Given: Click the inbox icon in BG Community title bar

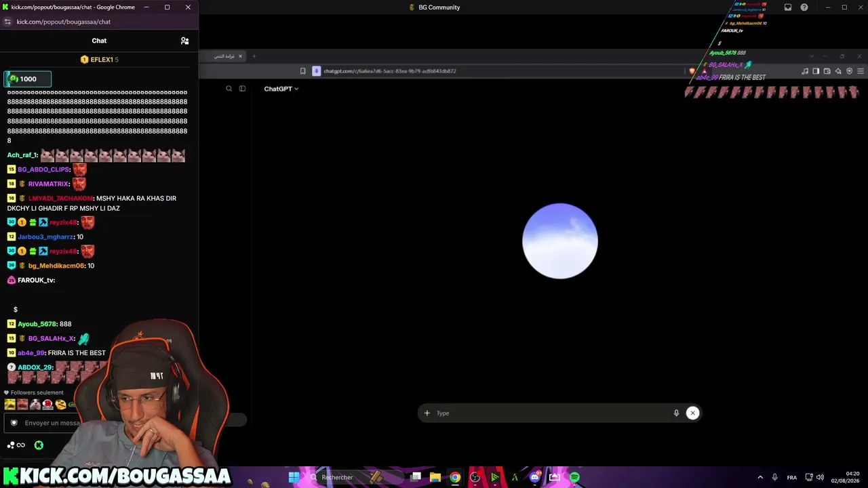Looking at the screenshot, I should 788,7.
